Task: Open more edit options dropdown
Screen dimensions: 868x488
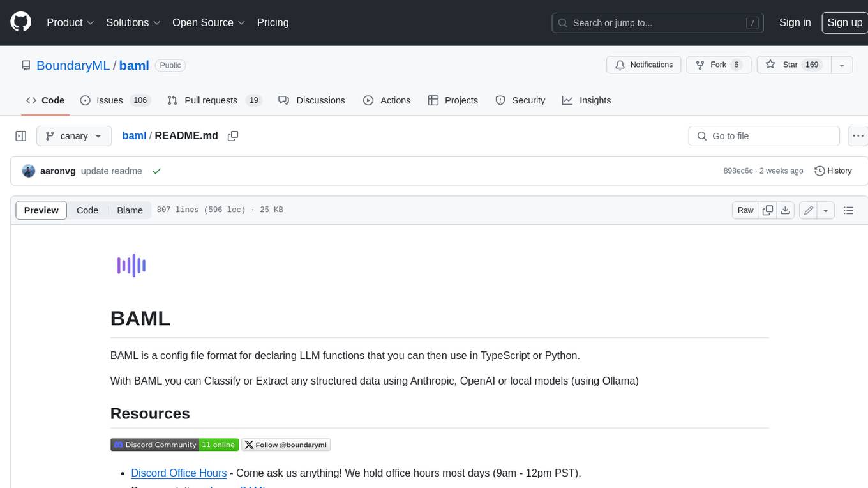Action: pyautogui.click(x=826, y=210)
